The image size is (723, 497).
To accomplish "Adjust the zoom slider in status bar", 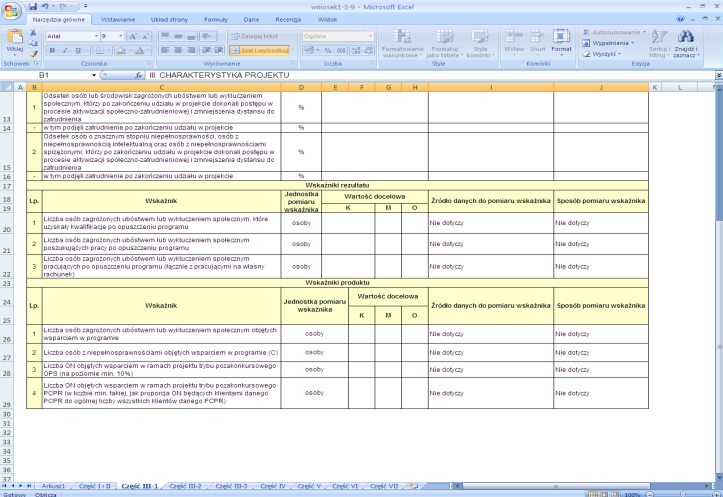I will (x=682, y=494).
